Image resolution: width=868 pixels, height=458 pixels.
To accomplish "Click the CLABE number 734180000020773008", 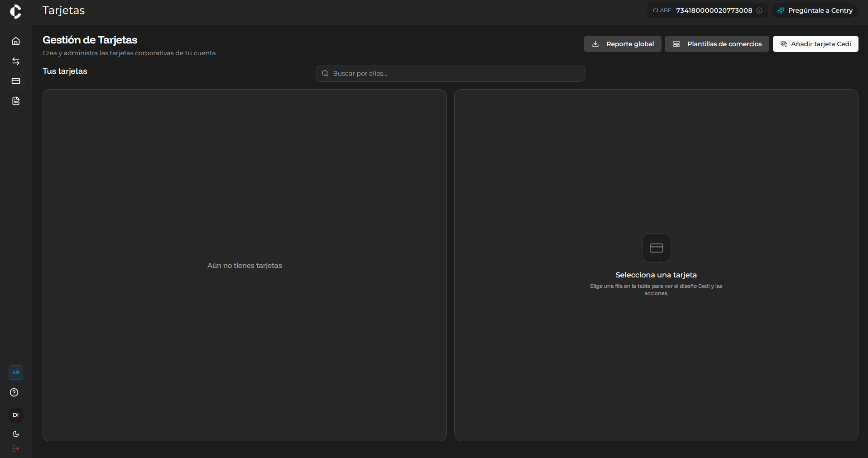I will click(714, 10).
